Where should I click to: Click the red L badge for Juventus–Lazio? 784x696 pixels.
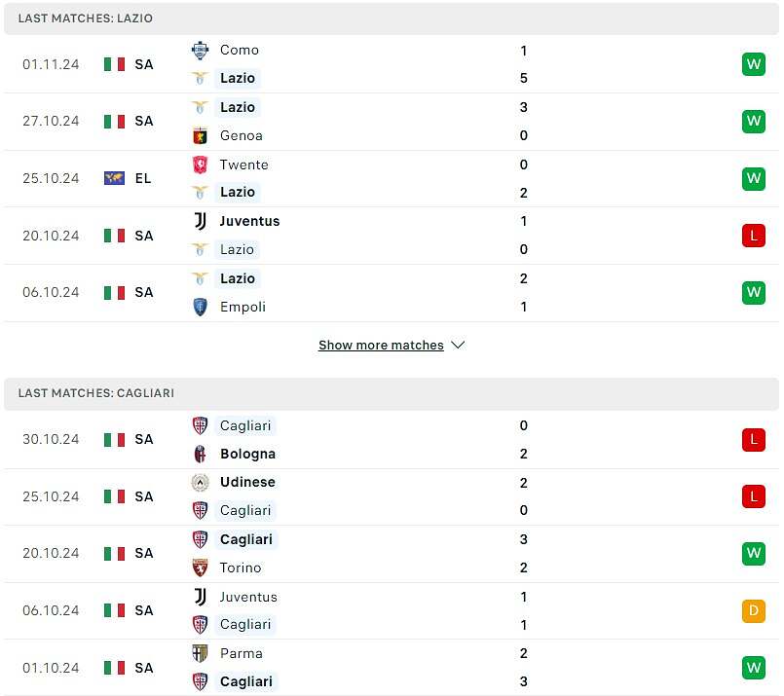(x=754, y=236)
